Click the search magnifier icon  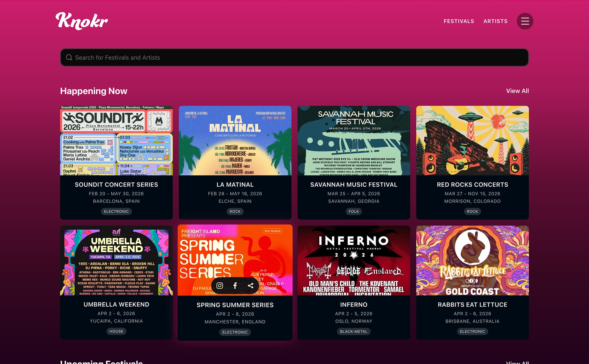[x=69, y=57]
